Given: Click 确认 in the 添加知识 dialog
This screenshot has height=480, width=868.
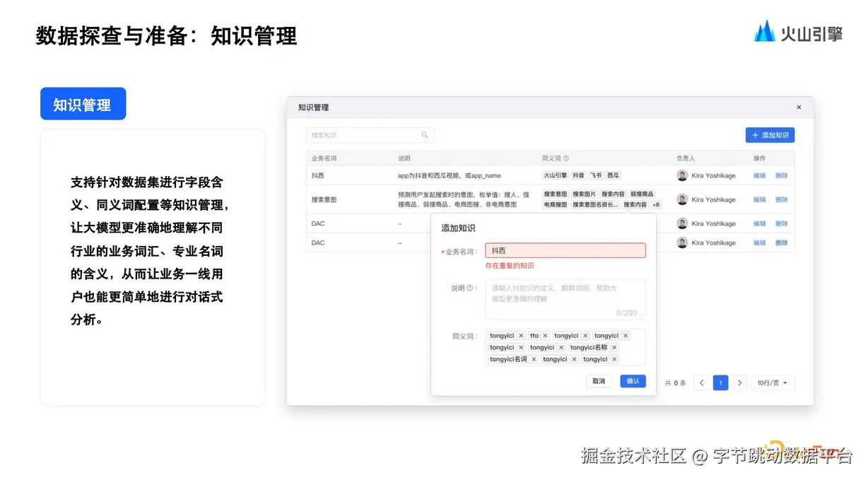Looking at the screenshot, I should tap(633, 381).
